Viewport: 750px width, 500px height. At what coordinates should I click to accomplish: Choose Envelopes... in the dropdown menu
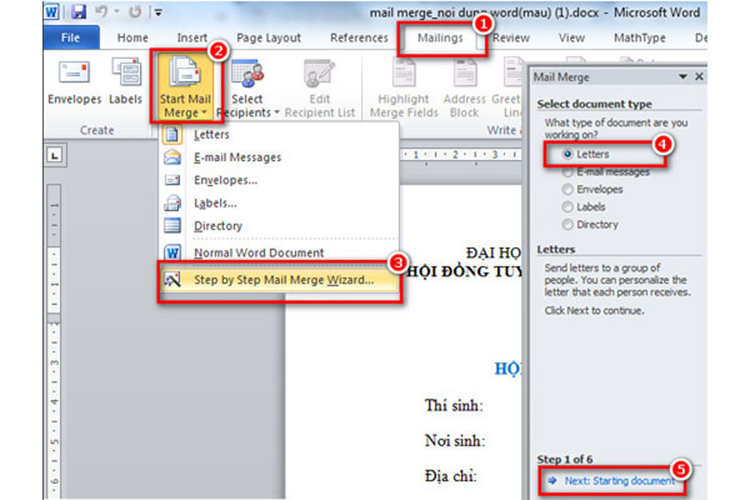point(279,180)
